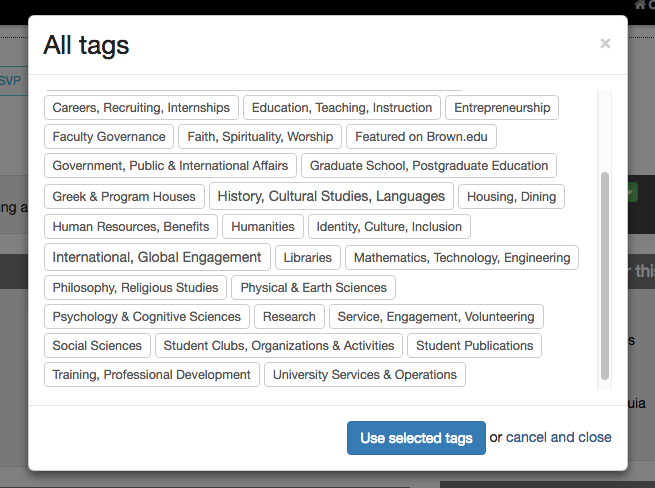This screenshot has height=488, width=655.
Task: Select the Social Sciences tag
Action: point(97,346)
